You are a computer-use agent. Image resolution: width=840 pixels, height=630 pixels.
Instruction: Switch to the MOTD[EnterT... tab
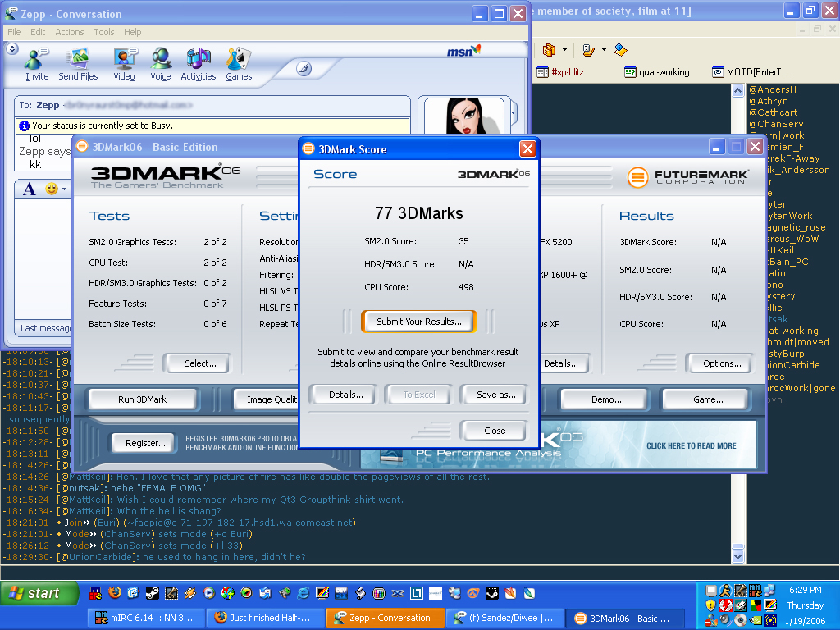pos(750,72)
